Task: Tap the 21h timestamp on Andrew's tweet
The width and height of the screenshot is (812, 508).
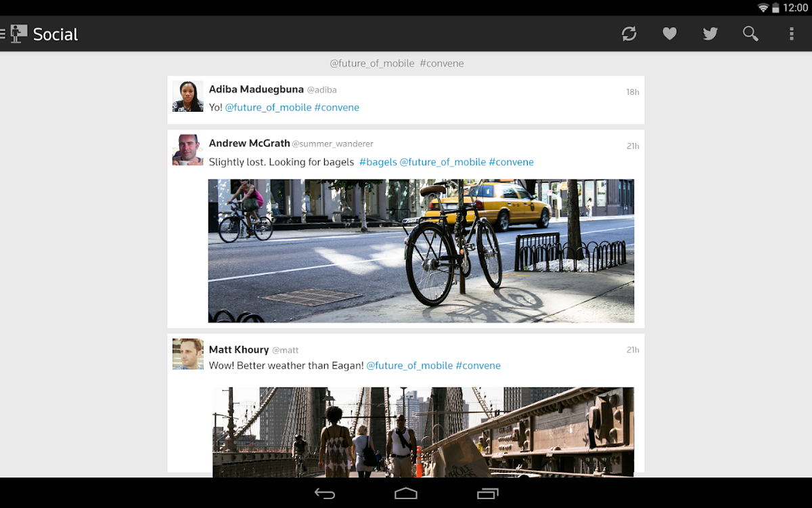Action: [633, 146]
